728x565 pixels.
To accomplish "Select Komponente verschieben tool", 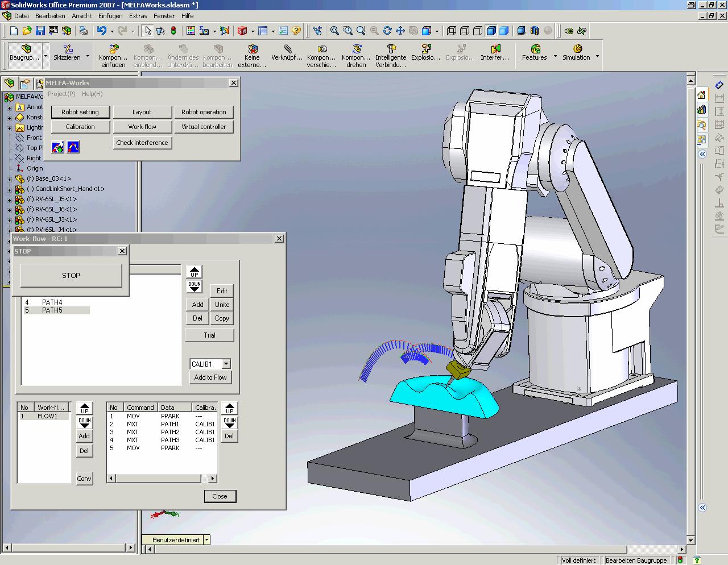I will click(321, 56).
